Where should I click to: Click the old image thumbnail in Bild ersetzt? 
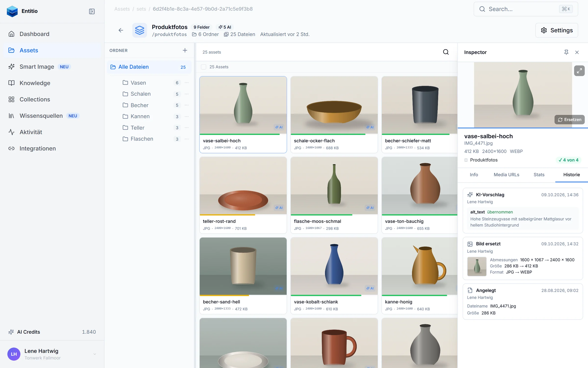pos(477,266)
